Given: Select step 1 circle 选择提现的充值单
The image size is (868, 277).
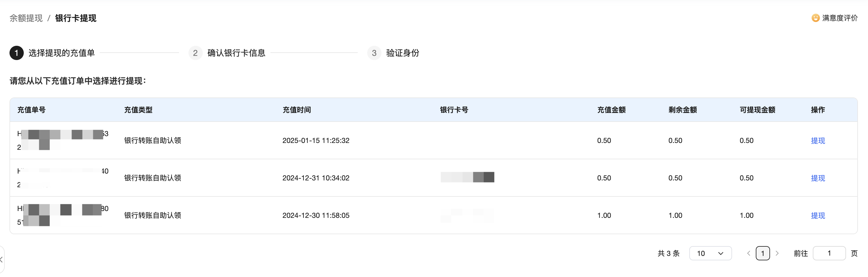Looking at the screenshot, I should pos(17,53).
